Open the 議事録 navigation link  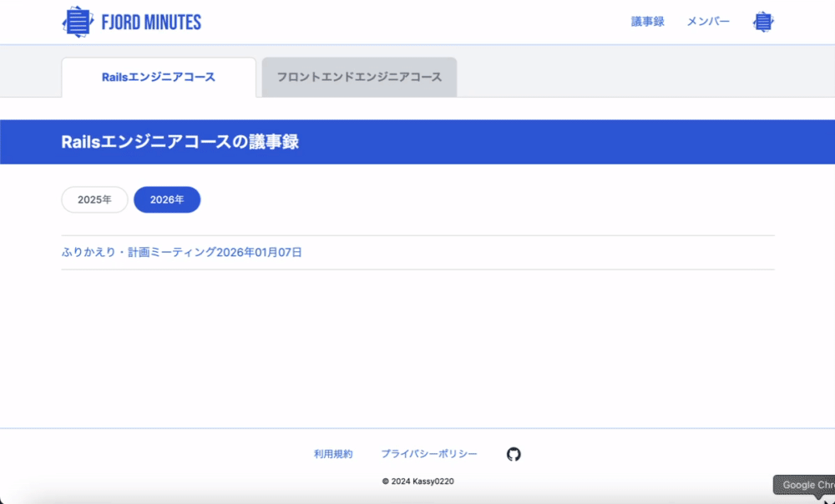tap(648, 22)
